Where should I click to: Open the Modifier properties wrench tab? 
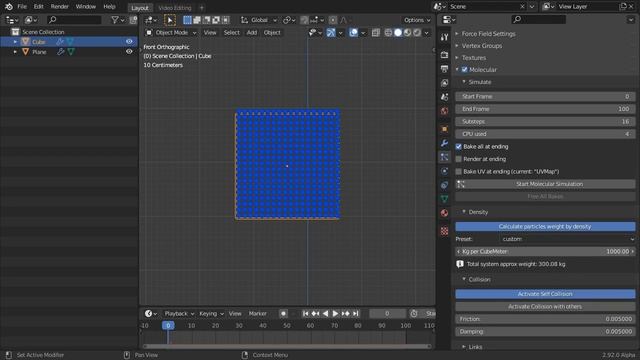(x=444, y=143)
